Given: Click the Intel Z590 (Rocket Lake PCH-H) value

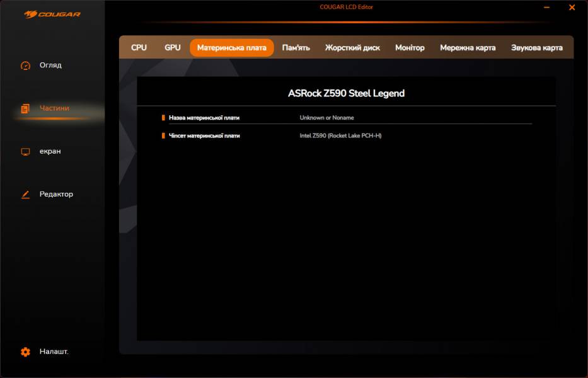Looking at the screenshot, I should [x=340, y=135].
